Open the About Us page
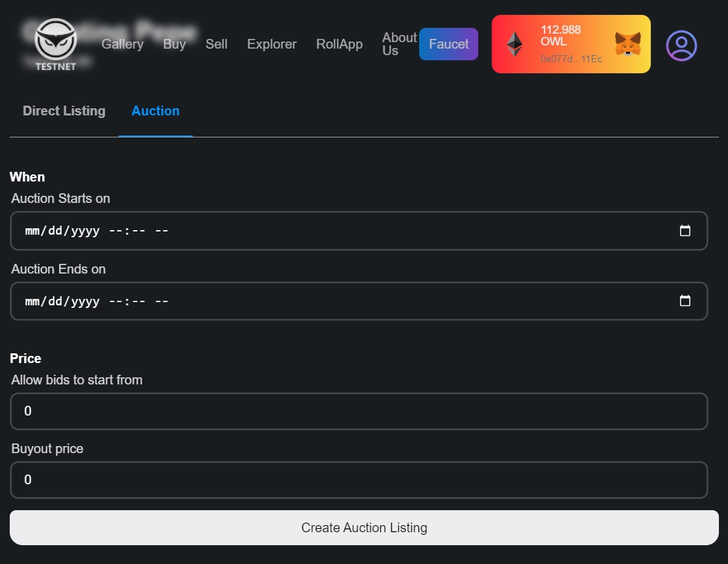 [x=398, y=44]
